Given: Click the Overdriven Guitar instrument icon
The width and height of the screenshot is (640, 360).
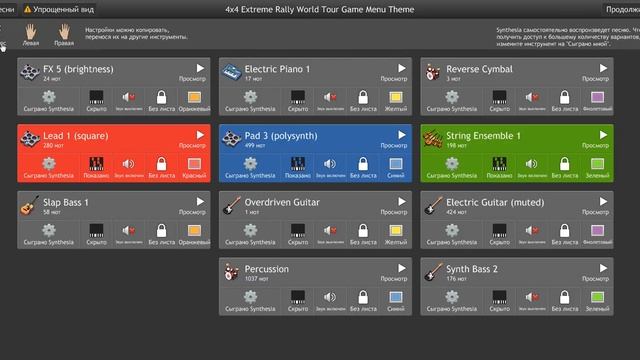Looking at the screenshot, I should tap(231, 205).
